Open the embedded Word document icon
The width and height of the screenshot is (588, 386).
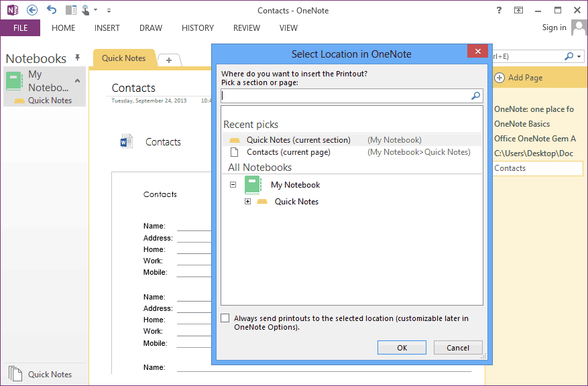pos(126,141)
